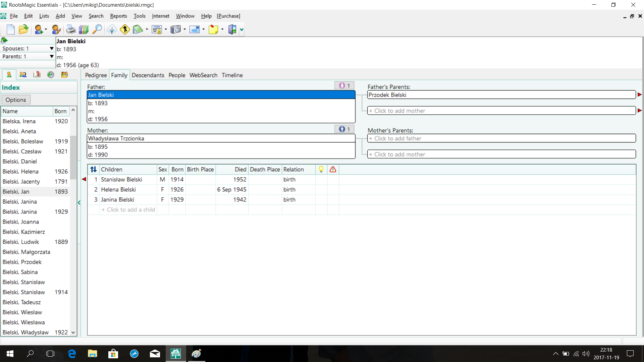Switch to the People tab
The width and height of the screenshot is (644, 362).
[x=177, y=75]
